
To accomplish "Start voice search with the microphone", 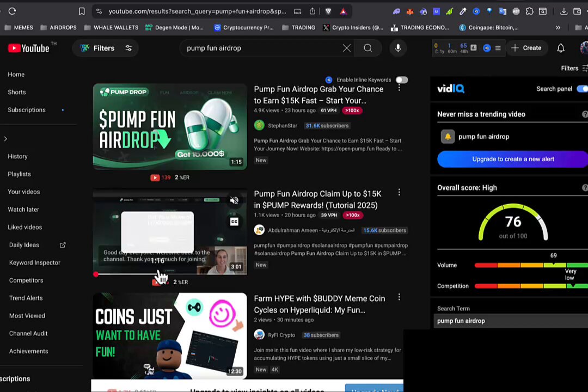I will [398, 48].
